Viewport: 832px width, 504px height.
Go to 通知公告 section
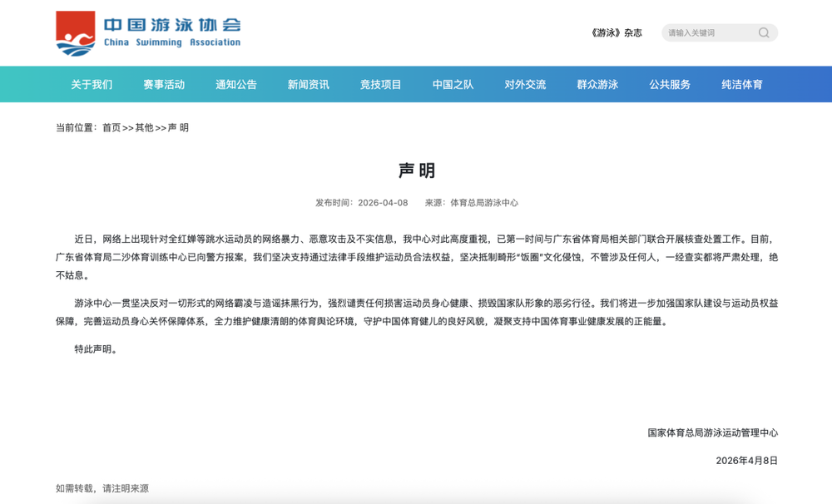click(236, 85)
